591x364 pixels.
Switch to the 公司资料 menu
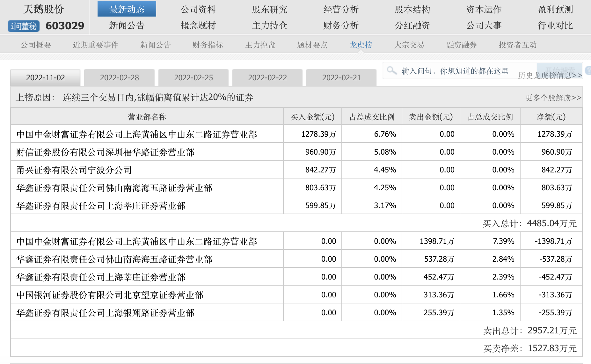pos(198,10)
